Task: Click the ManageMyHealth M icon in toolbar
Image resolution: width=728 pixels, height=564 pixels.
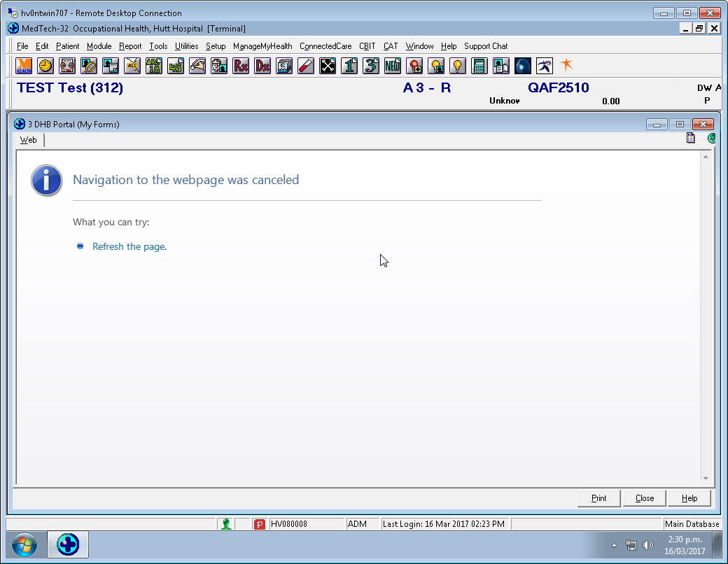Action: (24, 66)
